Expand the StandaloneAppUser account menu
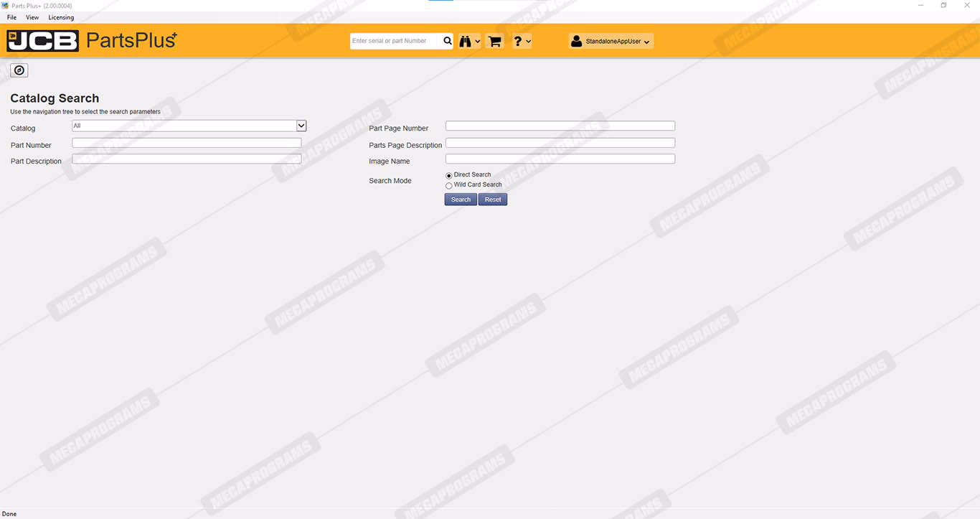 coord(611,42)
